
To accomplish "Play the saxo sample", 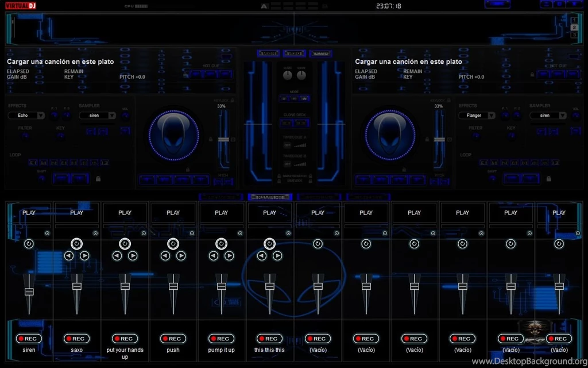I will click(x=77, y=213).
